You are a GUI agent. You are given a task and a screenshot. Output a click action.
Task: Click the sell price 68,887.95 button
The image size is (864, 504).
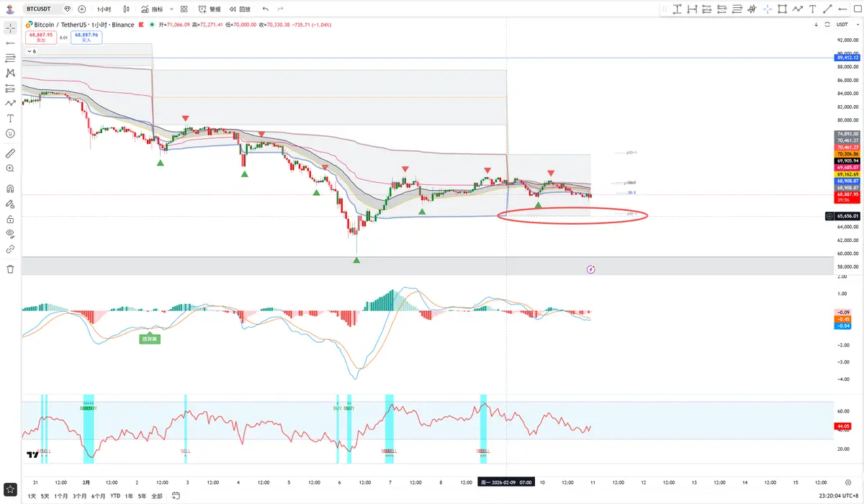[40, 37]
